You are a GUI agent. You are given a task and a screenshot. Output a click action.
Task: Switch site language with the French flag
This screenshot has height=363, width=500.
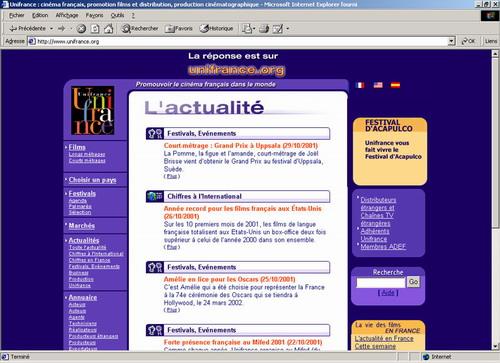tap(360, 85)
